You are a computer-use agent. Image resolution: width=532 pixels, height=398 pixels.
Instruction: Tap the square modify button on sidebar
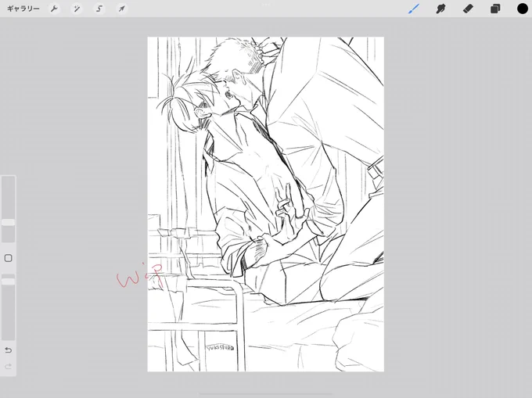[x=8, y=258]
